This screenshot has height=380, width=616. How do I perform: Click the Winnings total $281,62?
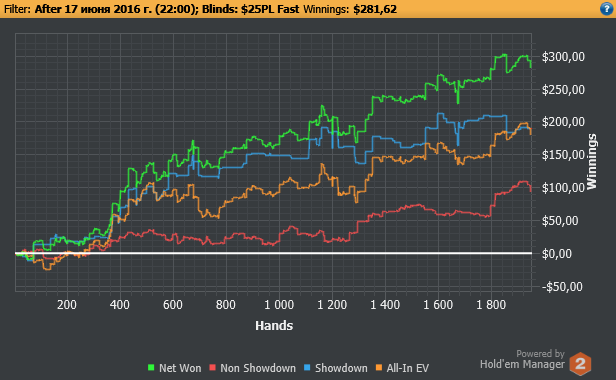(375, 9)
